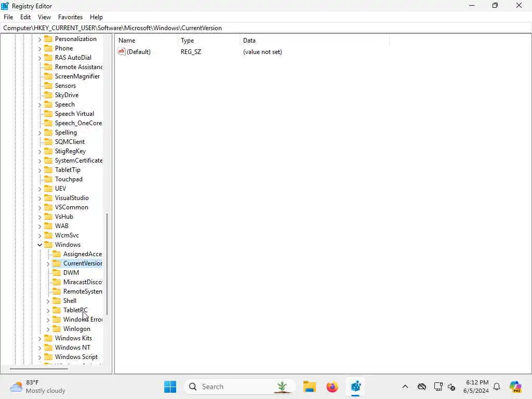Select the VSCommon key
Image resolution: width=532 pixels, height=399 pixels.
coord(72,207)
